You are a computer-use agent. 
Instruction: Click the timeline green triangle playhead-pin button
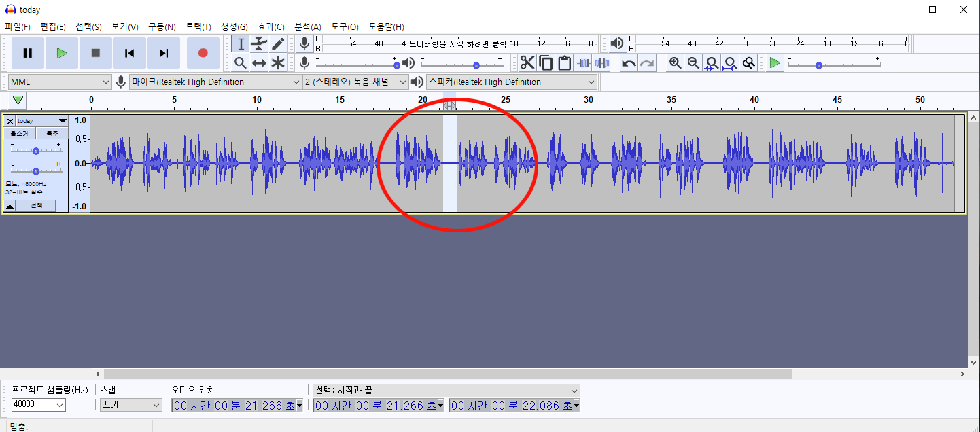tap(18, 101)
